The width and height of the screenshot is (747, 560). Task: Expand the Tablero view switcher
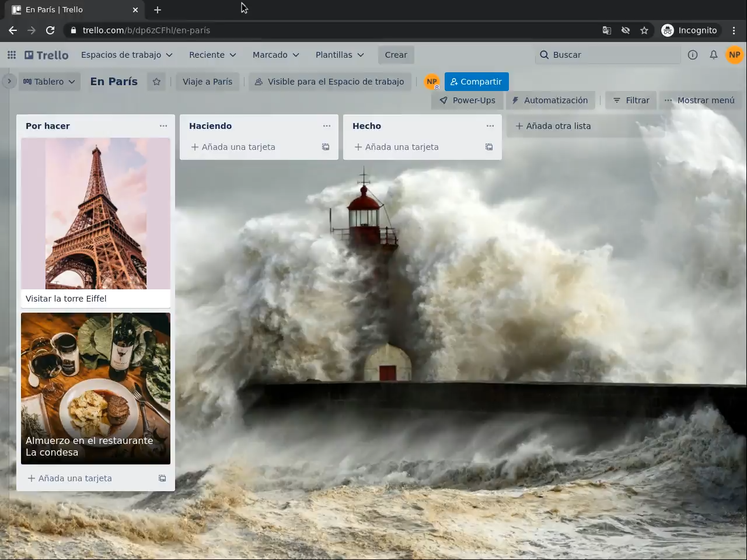[x=49, y=82]
